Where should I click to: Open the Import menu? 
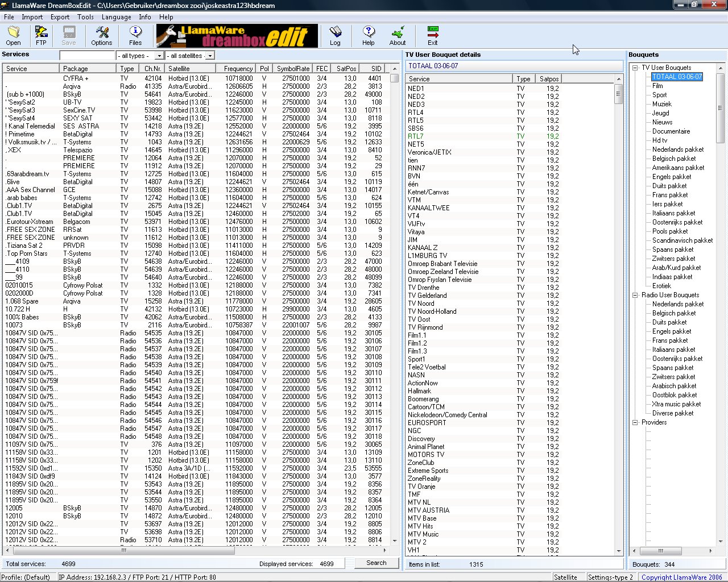pyautogui.click(x=32, y=17)
